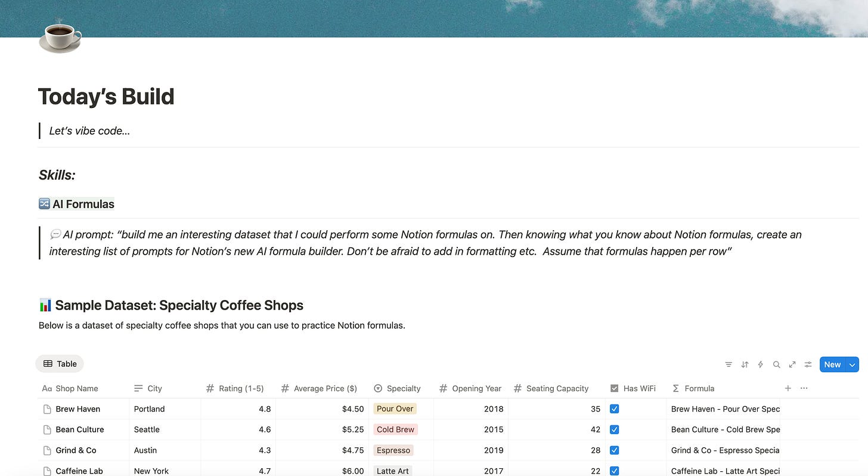Click the 4.3 rating cell
The height and width of the screenshot is (476, 868).
[x=238, y=450]
